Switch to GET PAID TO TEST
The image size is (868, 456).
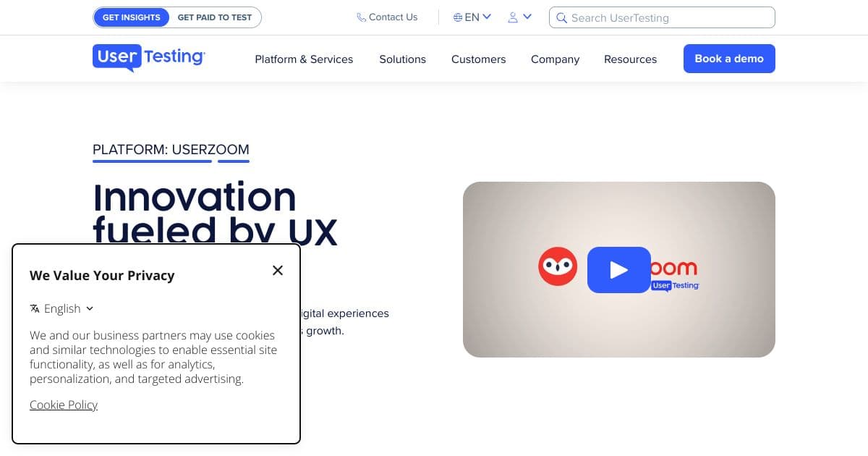click(214, 17)
